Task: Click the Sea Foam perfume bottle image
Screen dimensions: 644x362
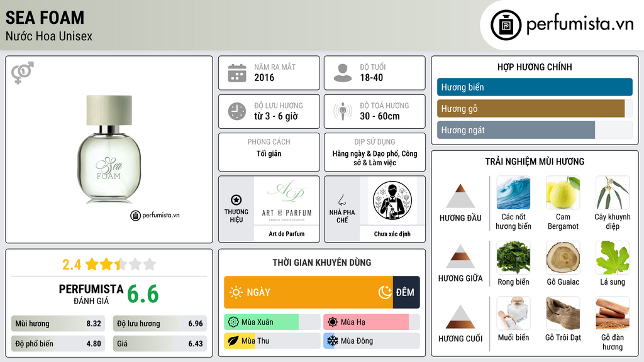Action: tap(109, 150)
